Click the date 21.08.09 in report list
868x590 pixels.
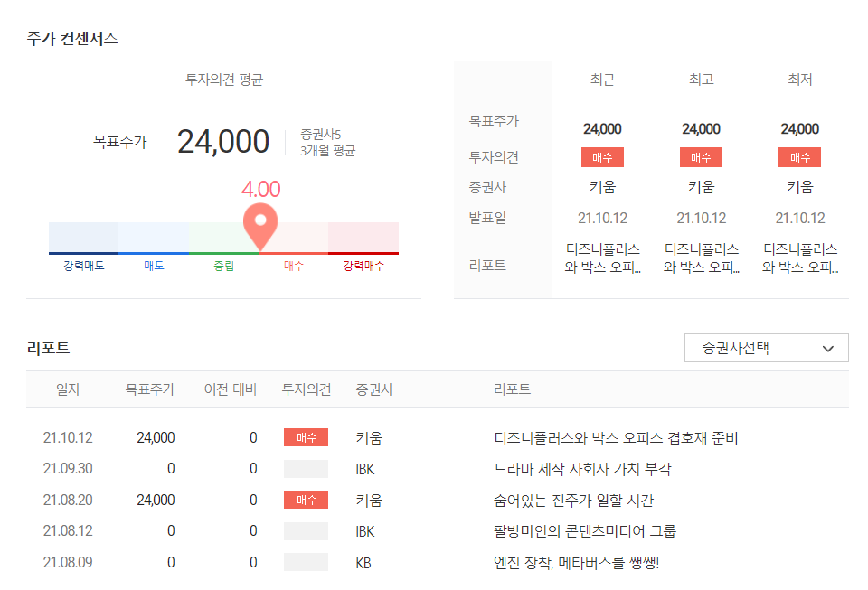click(x=68, y=562)
